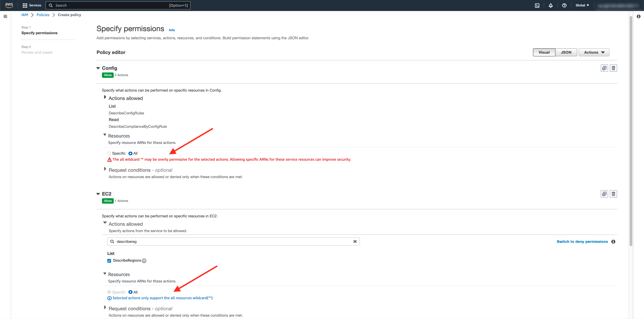
Task: Open the Global region dropdown
Action: point(582,5)
